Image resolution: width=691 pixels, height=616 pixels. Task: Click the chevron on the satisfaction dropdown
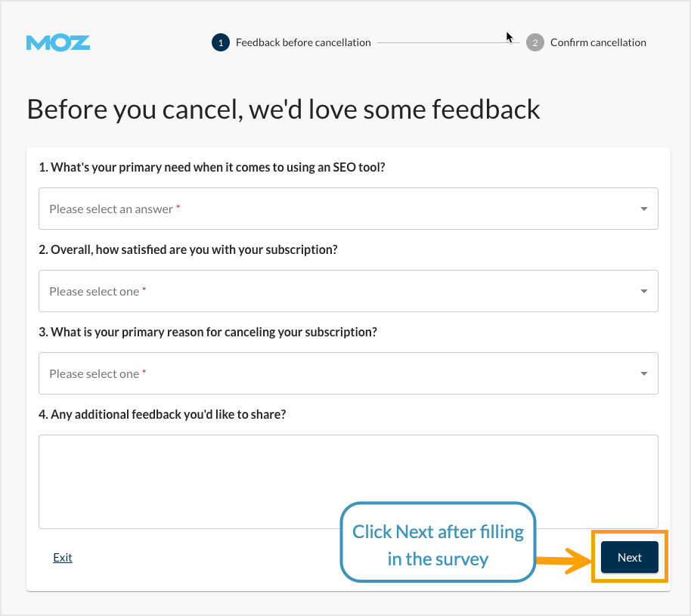pos(643,291)
